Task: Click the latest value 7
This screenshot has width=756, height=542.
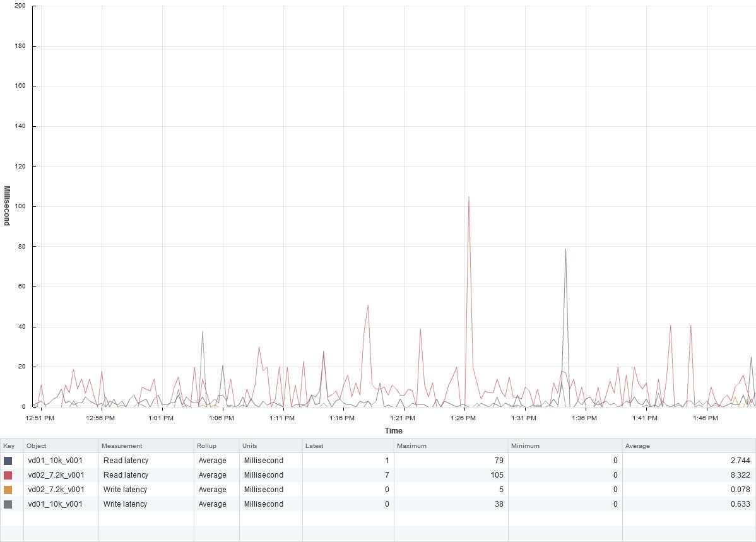Action: [x=387, y=475]
